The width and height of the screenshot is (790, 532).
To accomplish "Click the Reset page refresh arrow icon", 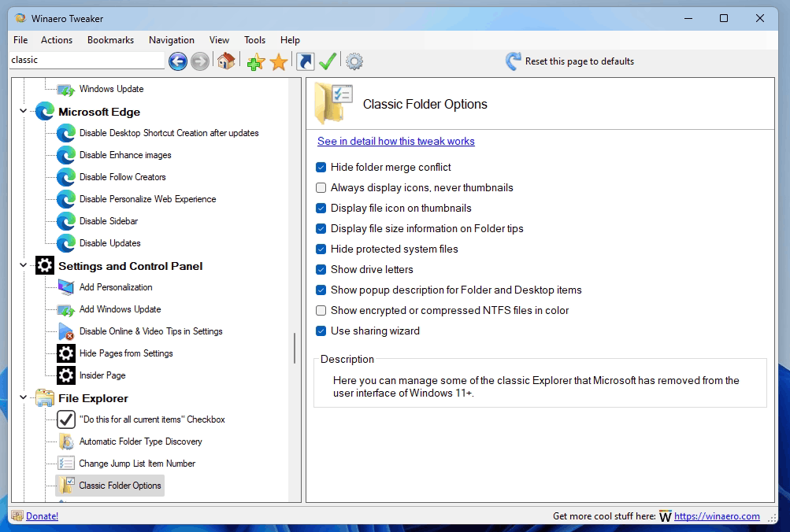I will tap(513, 61).
